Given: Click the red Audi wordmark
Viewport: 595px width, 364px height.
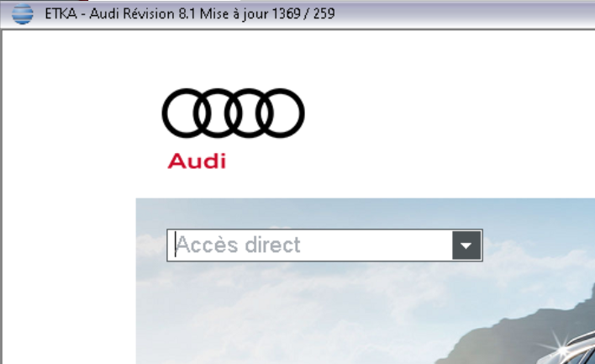Looking at the screenshot, I should click(x=197, y=161).
